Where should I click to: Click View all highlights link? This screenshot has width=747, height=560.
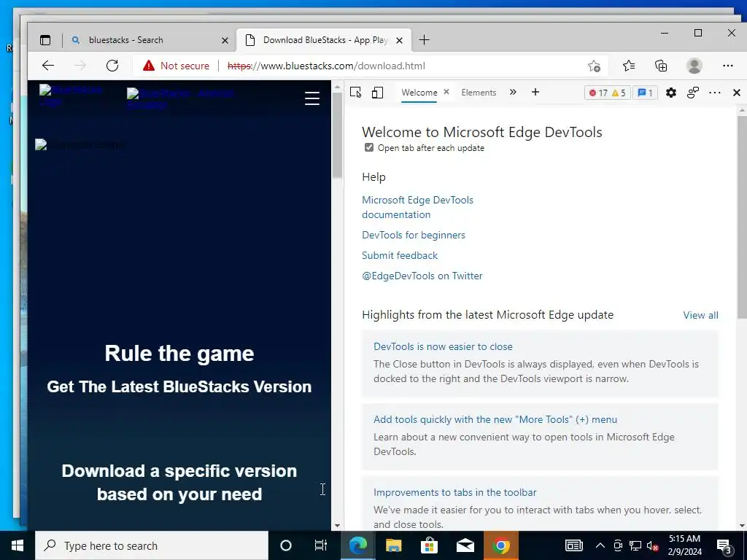click(700, 315)
